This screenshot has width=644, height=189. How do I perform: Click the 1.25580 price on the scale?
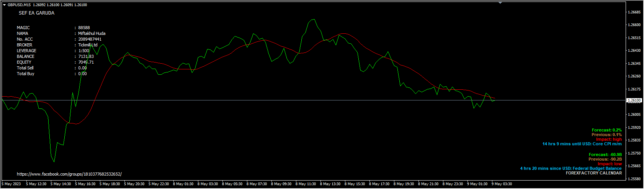(x=634, y=179)
